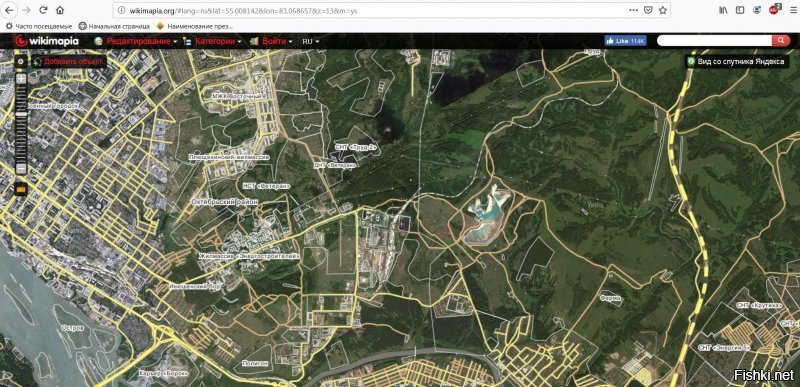Screen dimensions: 800x387
Task: Open 'Вид со спутника Яндекса' map type selector
Action: (737, 61)
